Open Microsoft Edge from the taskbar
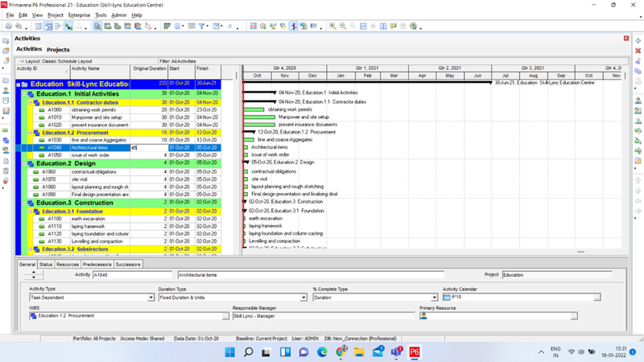This screenshot has width=644, height=362. (322, 352)
